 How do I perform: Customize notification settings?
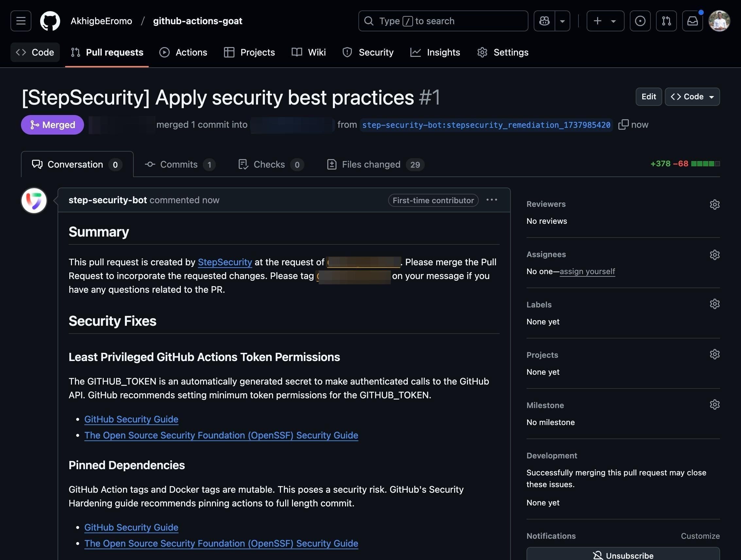click(x=700, y=536)
